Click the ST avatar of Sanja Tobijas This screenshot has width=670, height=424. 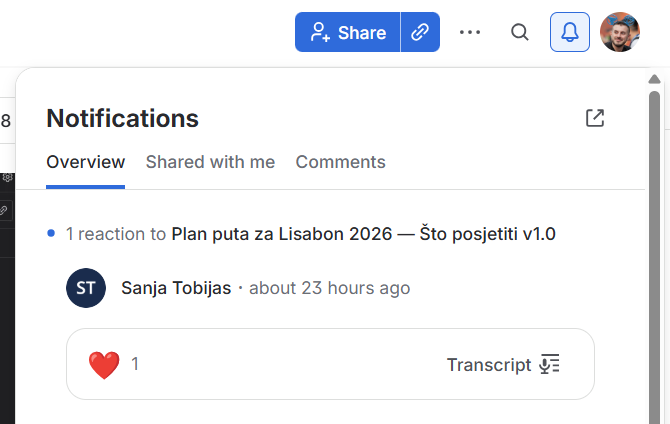(86, 288)
